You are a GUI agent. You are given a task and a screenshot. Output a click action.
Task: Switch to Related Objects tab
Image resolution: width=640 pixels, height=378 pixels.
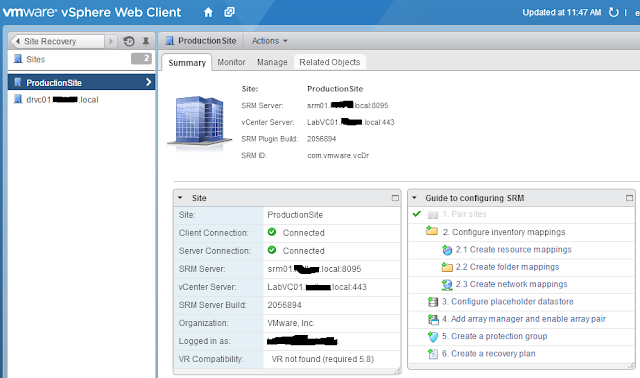pos(330,62)
